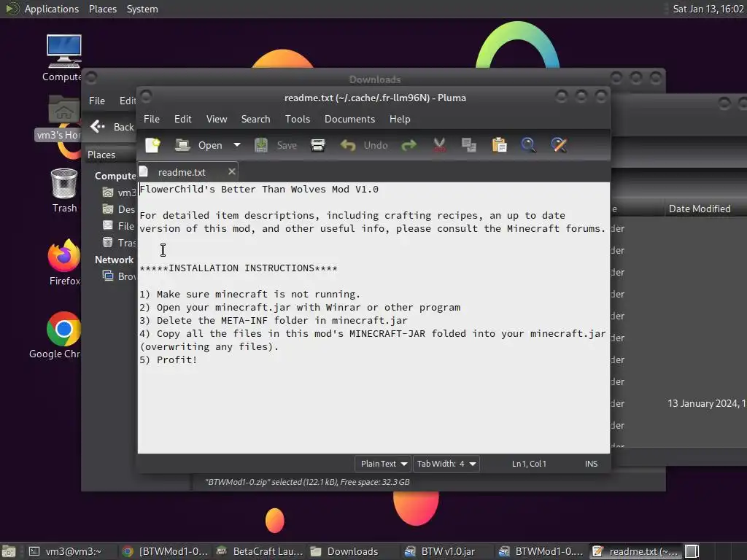Click the Date Modified column header

[x=700, y=209]
